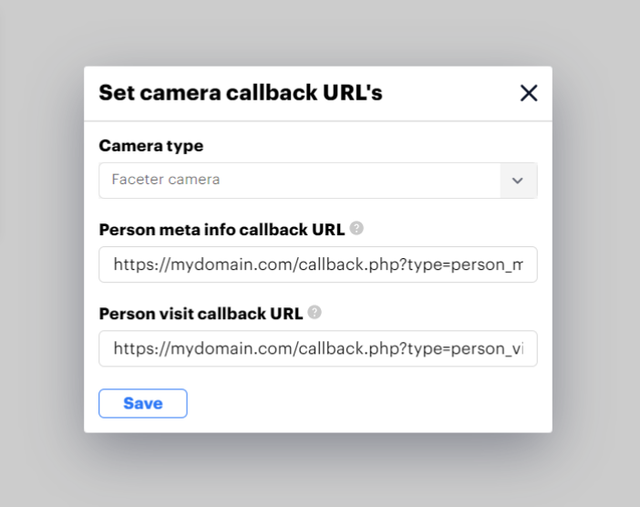
Task: Place cursor at end of person_m URL text
Action: [x=523, y=265]
